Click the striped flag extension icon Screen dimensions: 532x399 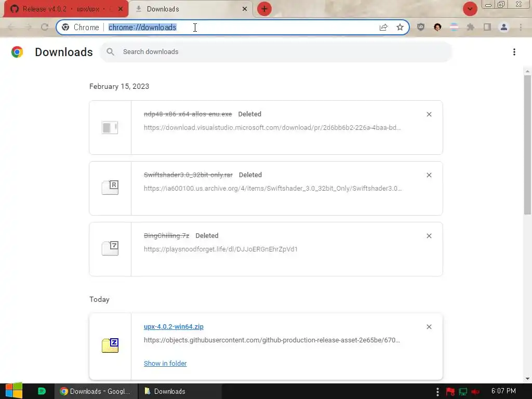click(x=454, y=27)
